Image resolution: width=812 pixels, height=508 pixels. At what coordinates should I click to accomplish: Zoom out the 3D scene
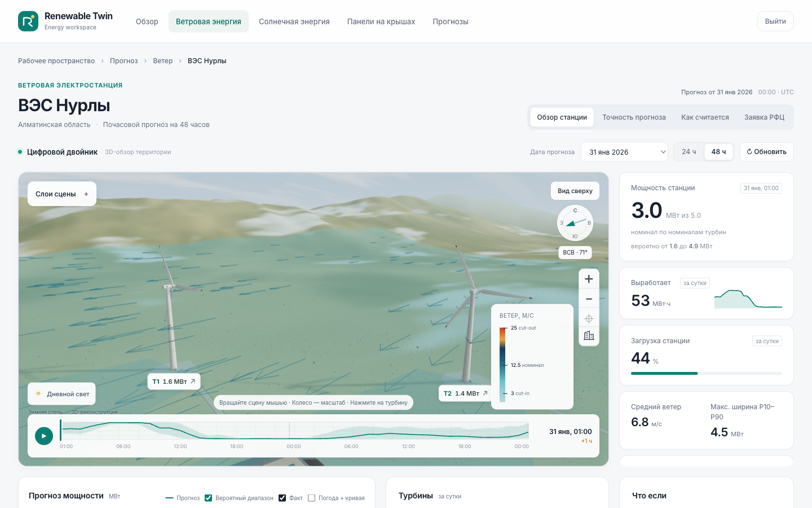click(589, 299)
